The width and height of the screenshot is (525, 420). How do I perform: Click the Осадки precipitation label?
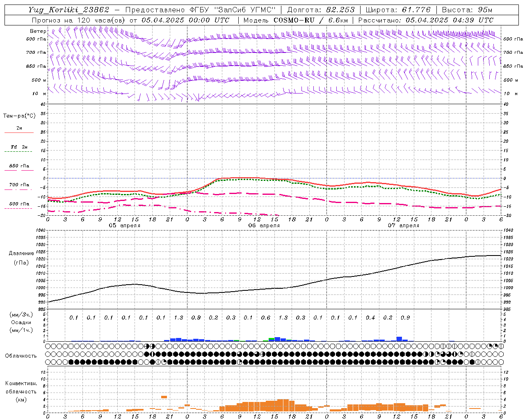pos(21,322)
